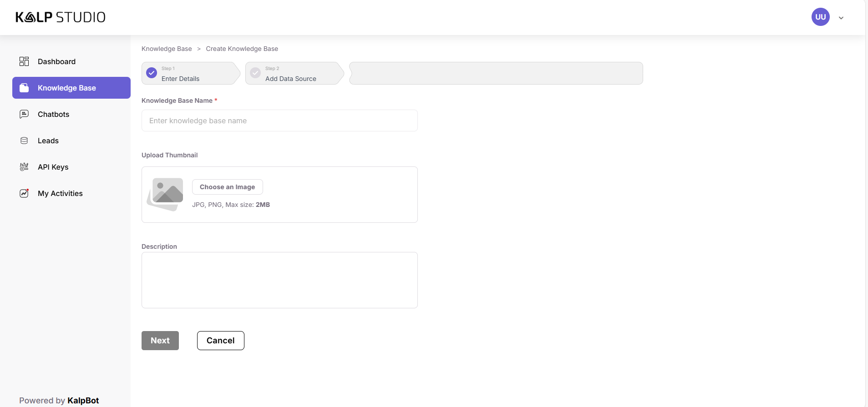Image resolution: width=868 pixels, height=407 pixels.
Task: Click the My Activities chart icon
Action: click(x=24, y=193)
